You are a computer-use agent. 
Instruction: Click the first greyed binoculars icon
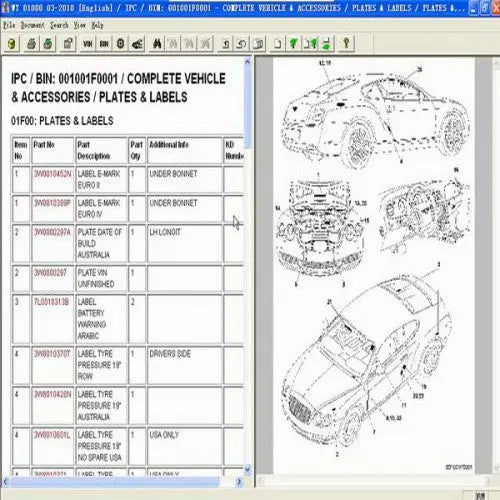(173, 44)
